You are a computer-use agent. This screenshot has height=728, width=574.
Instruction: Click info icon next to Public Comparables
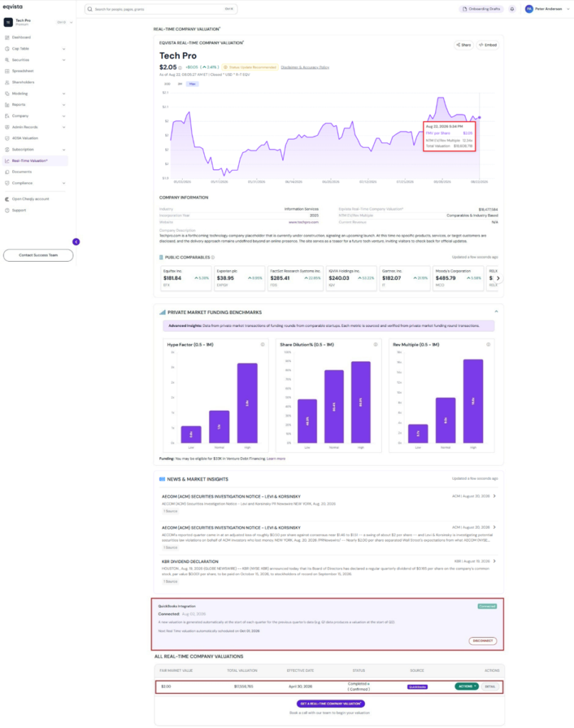[213, 257]
